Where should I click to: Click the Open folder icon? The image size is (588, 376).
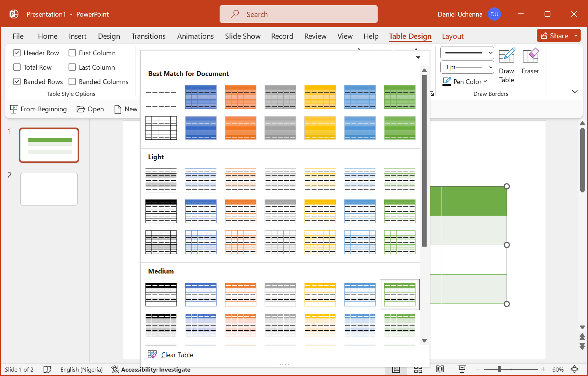81,109
